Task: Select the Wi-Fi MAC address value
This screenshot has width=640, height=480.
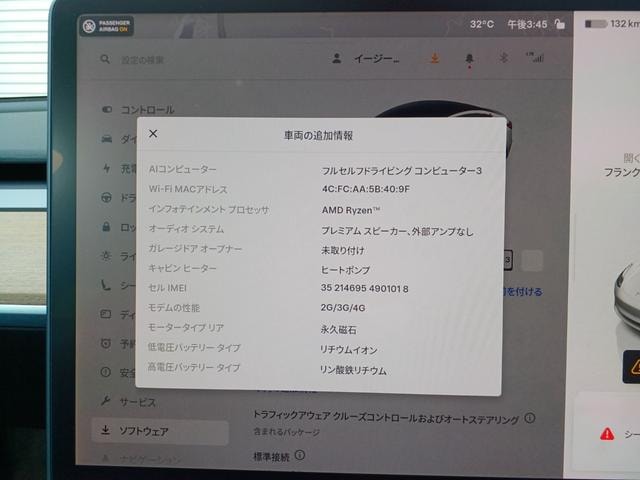Action: [366, 189]
